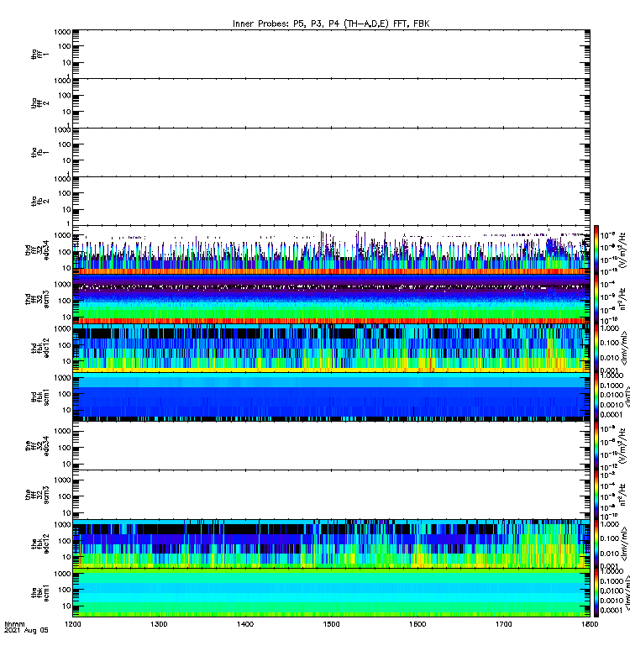This screenshot has height=672, width=630.
Task: Click the color bar beside the fff scm3 panel
Action: tap(596, 495)
